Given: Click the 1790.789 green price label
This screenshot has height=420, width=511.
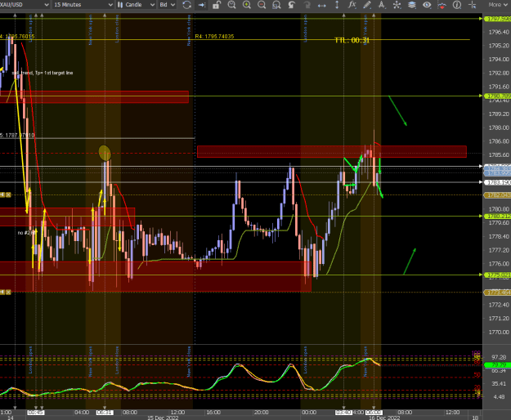Looking at the screenshot, I should pos(497,96).
